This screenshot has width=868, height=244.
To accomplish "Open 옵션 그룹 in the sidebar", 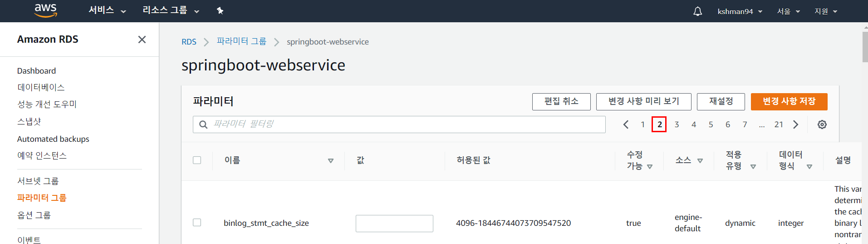I will 34,215.
